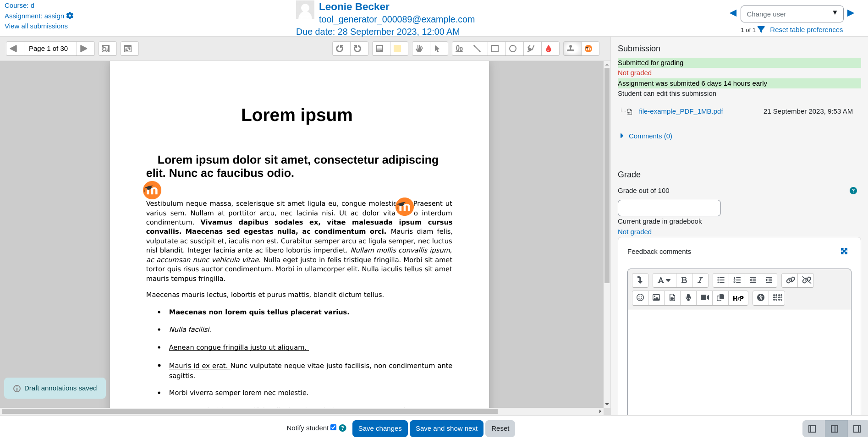The height and width of the screenshot is (439, 868).
Task: Click Reset table preferences link
Action: click(806, 30)
